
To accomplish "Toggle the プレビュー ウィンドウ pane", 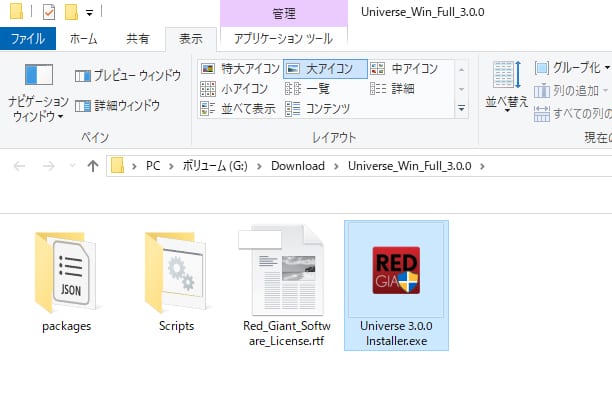I will (x=128, y=75).
